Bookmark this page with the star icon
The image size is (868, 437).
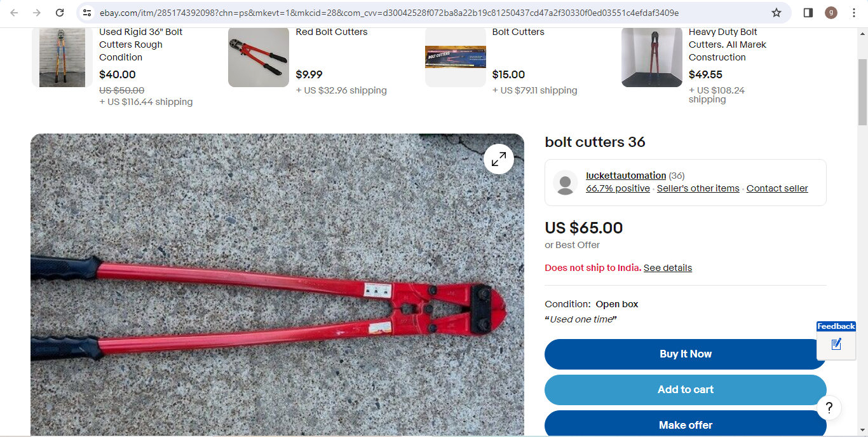click(x=776, y=13)
